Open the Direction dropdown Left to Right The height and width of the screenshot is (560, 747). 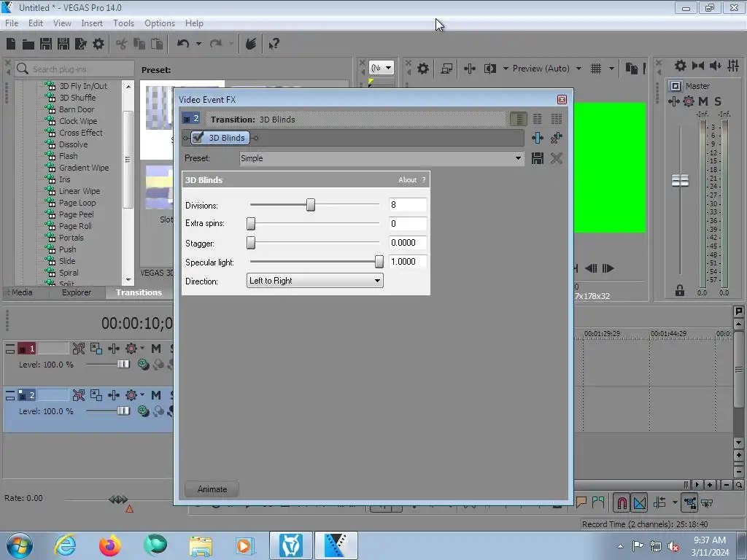point(315,281)
